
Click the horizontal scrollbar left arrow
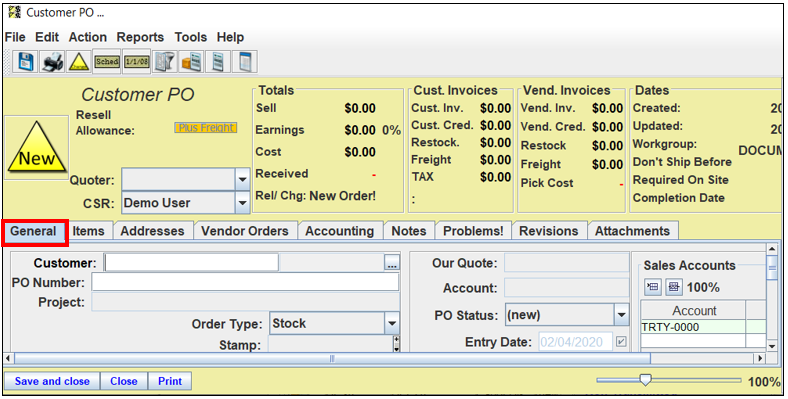[8, 358]
